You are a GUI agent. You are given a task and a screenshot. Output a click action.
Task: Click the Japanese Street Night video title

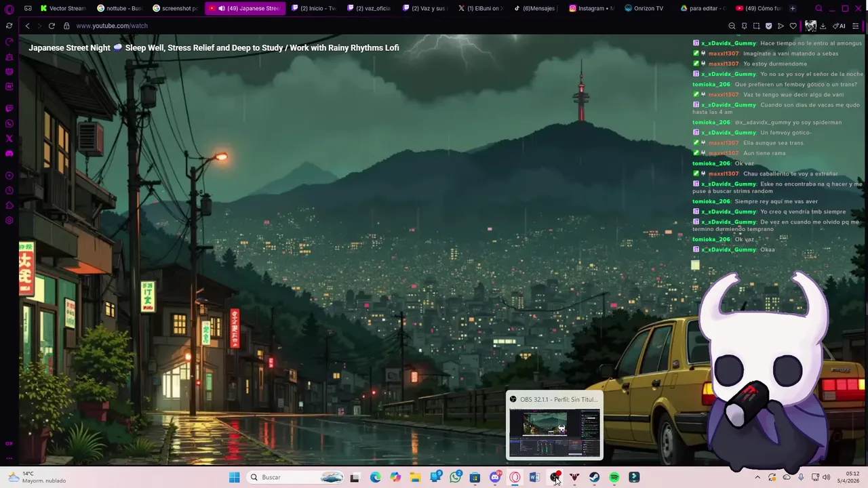(x=214, y=48)
